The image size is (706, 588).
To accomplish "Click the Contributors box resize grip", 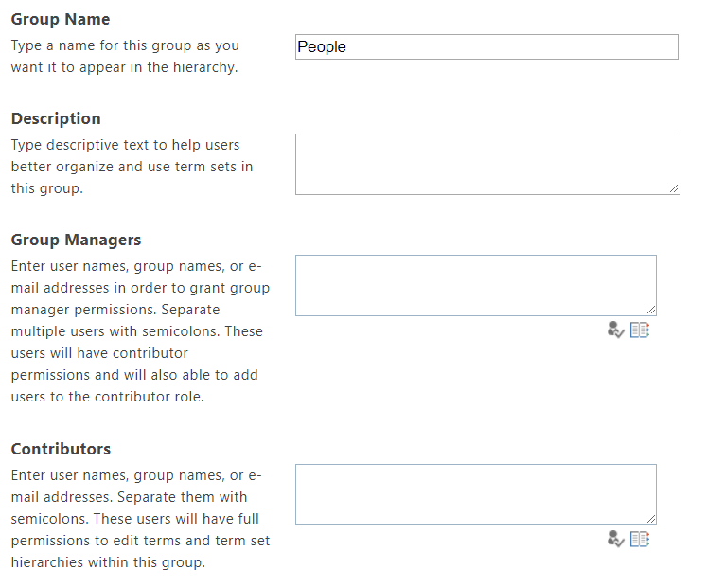I will click(651, 519).
